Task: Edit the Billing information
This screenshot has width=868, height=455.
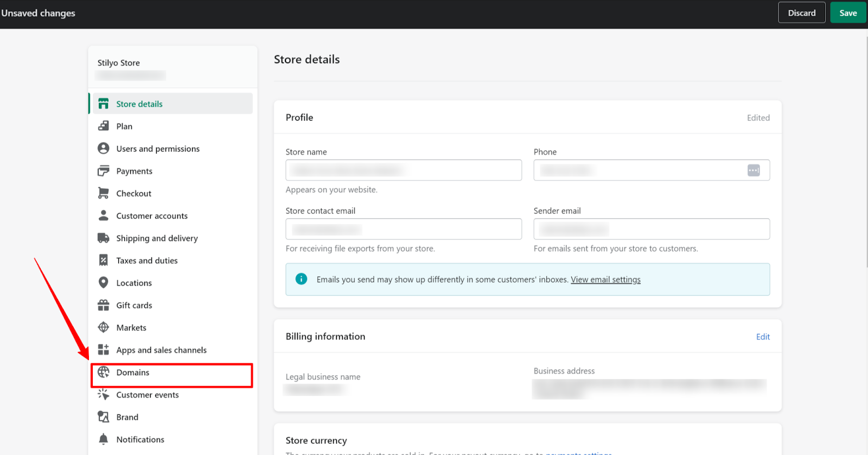Action: (763, 337)
